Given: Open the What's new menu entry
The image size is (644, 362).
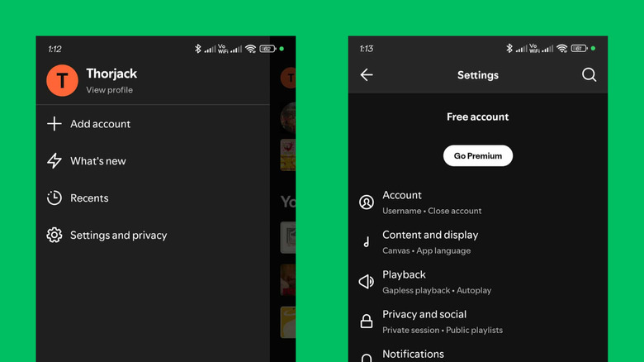Looking at the screenshot, I should [x=153, y=161].
